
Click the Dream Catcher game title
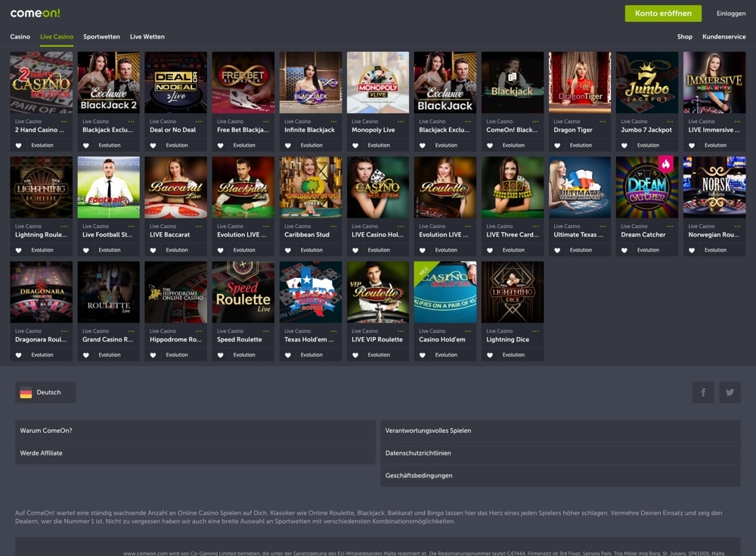[643, 235]
